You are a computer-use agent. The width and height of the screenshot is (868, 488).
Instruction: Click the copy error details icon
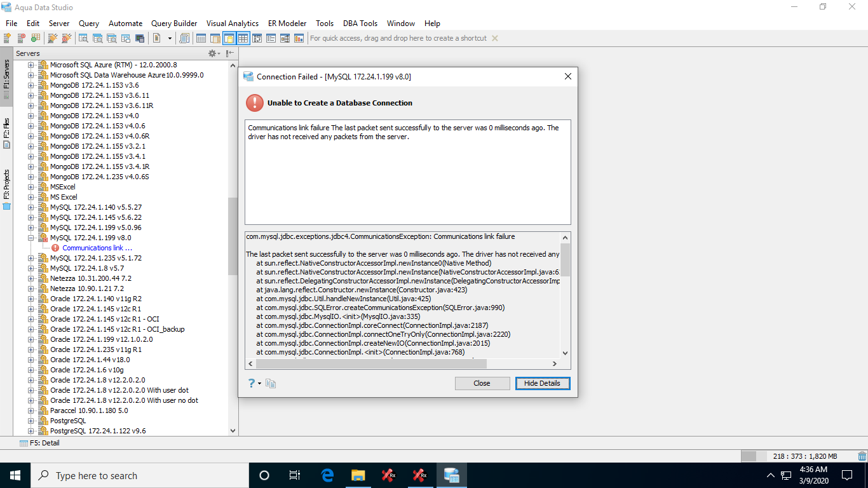pos(271,383)
